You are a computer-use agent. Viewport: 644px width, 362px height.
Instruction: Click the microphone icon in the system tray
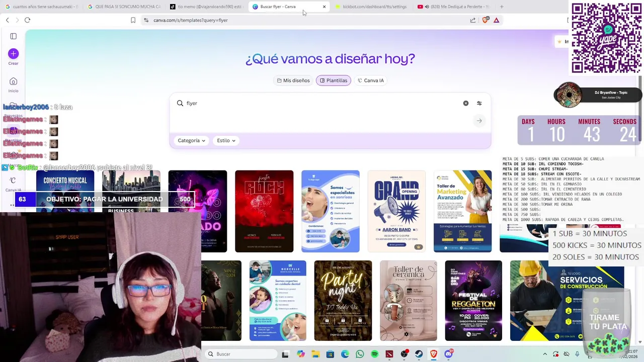coord(577,354)
